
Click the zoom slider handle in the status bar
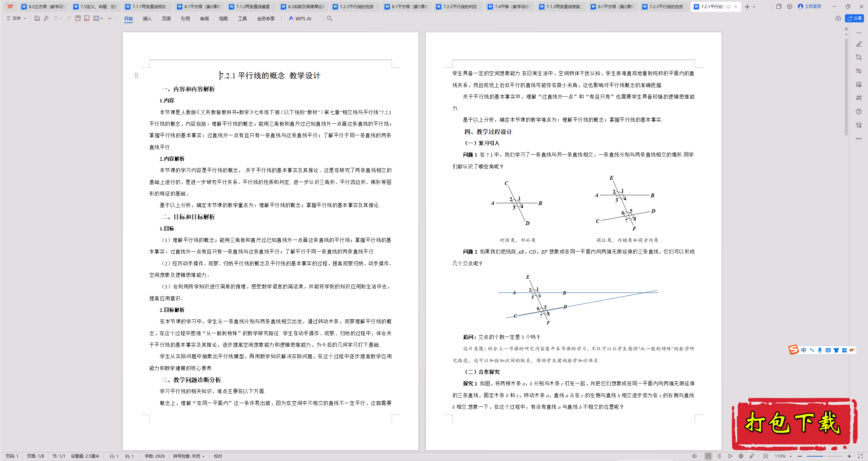pos(825,456)
